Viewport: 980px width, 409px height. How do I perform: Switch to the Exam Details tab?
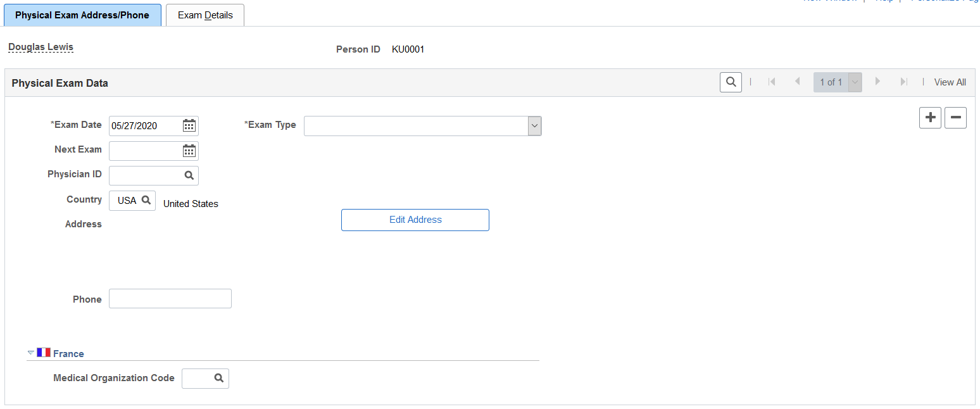(x=205, y=15)
